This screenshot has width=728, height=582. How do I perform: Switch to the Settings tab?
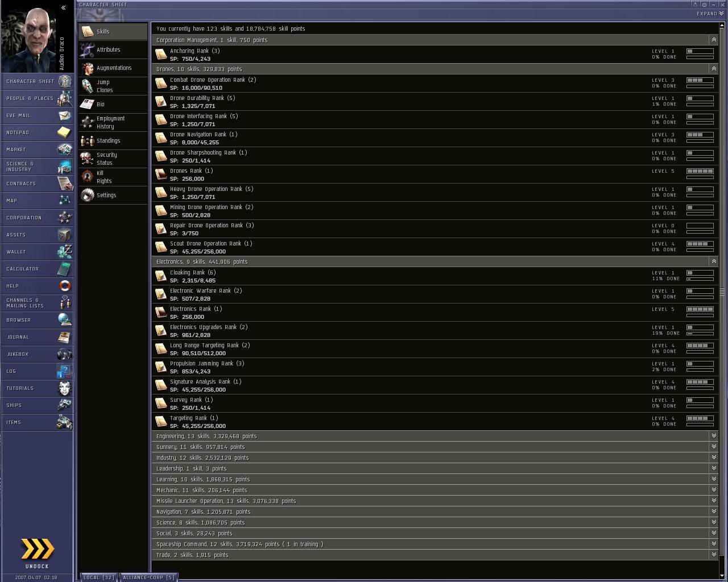pyautogui.click(x=113, y=195)
